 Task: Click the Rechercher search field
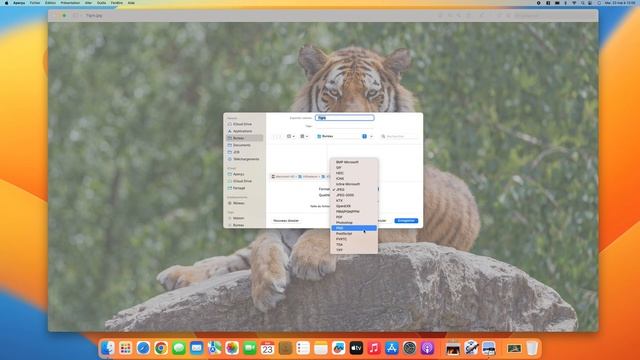(x=399, y=136)
